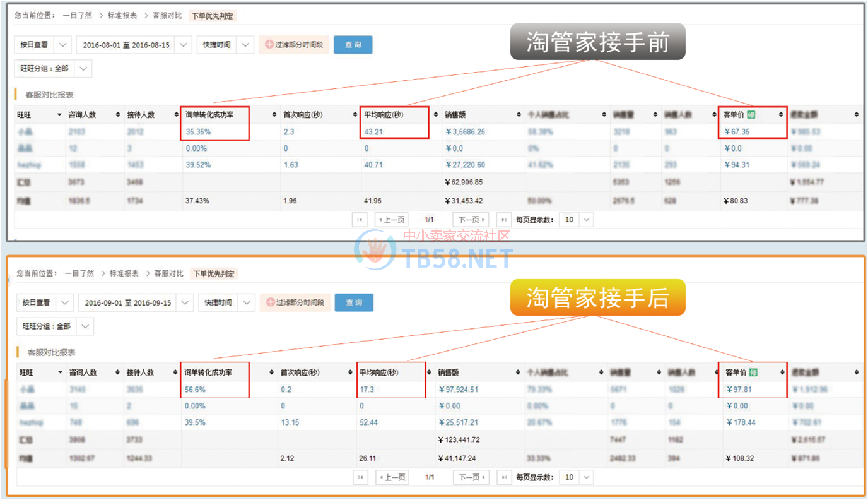The height and width of the screenshot is (500, 868).
Task: Click 退款金额 sort arrows in August table
Action: [x=856, y=115]
